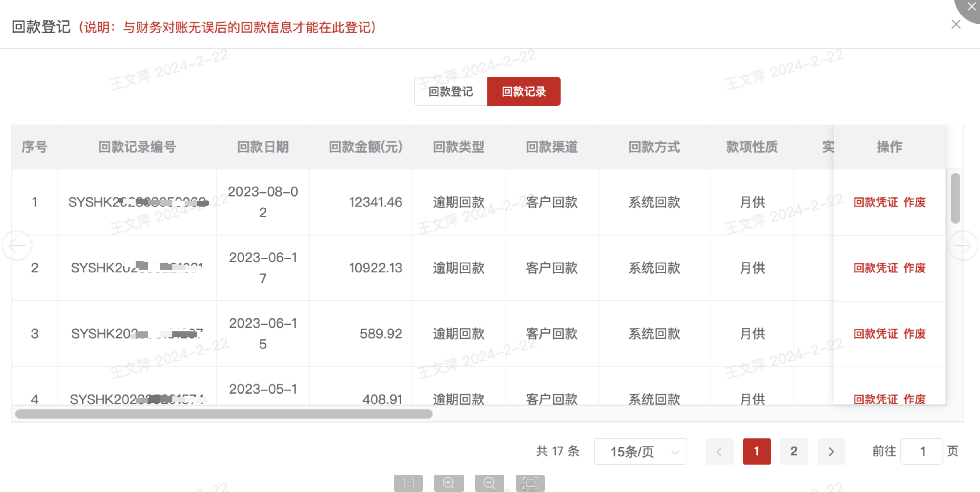Viewport: 980px width, 492px height.
Task: Open 回款凭证 for row 1
Action: 875,202
